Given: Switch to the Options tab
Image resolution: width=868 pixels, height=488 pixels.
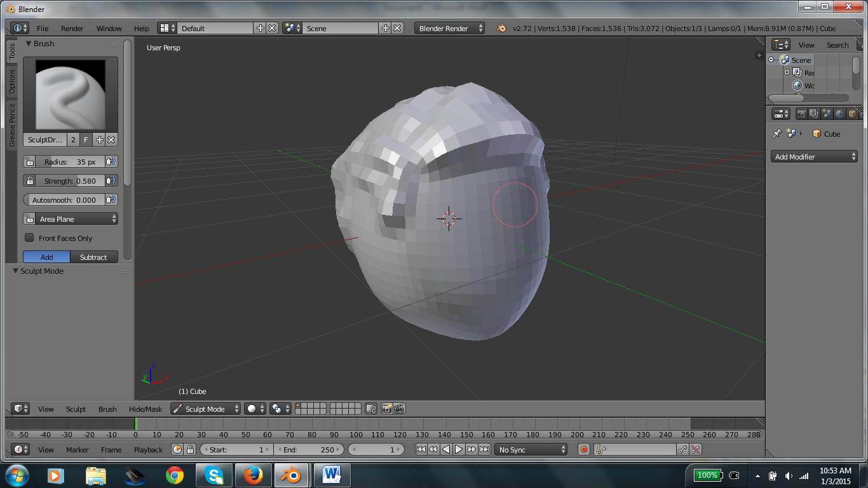Looking at the screenshot, I should tap(12, 82).
